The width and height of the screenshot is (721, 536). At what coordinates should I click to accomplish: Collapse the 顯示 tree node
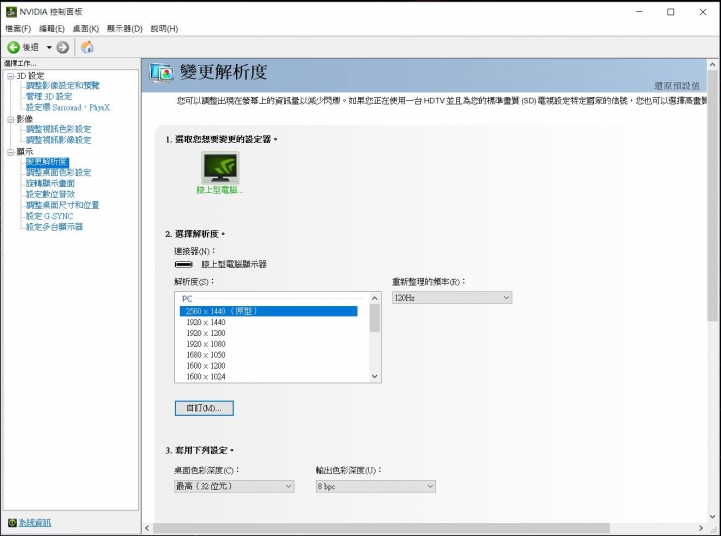(11, 152)
